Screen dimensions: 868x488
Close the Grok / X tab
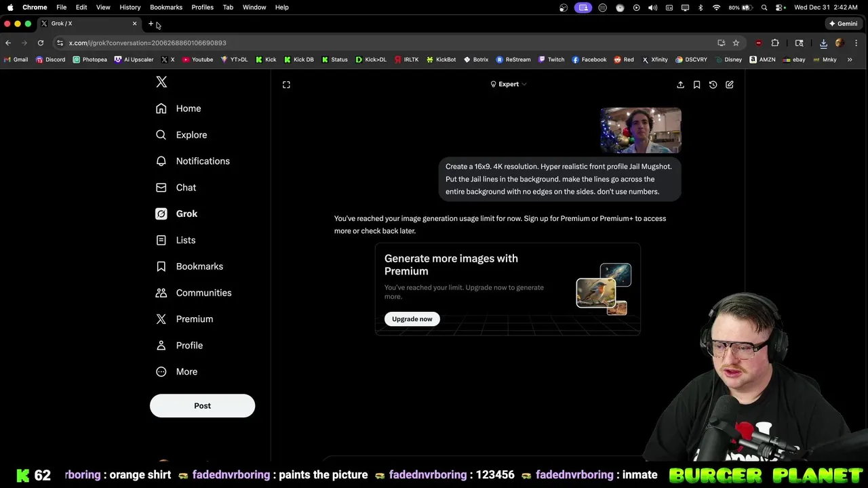[x=134, y=24]
